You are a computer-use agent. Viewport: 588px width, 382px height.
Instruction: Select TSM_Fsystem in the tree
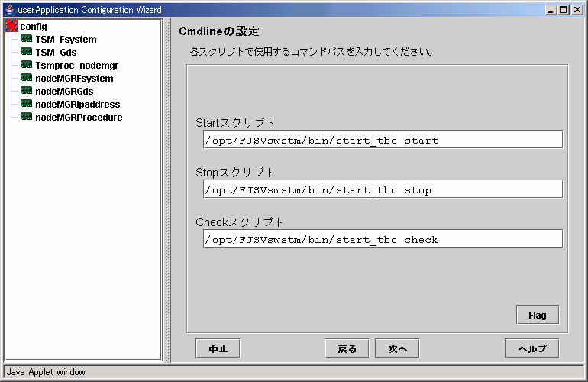tap(66, 40)
